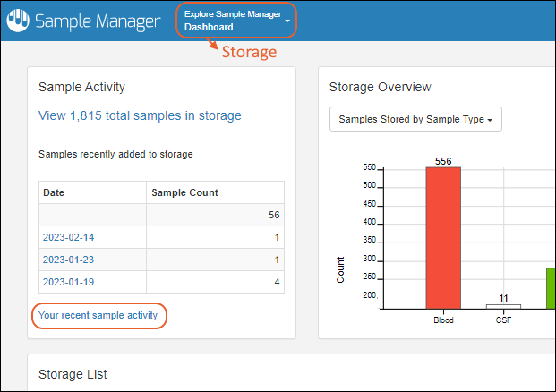Click the Sample Manager logo icon
The image size is (556, 392).
point(18,21)
